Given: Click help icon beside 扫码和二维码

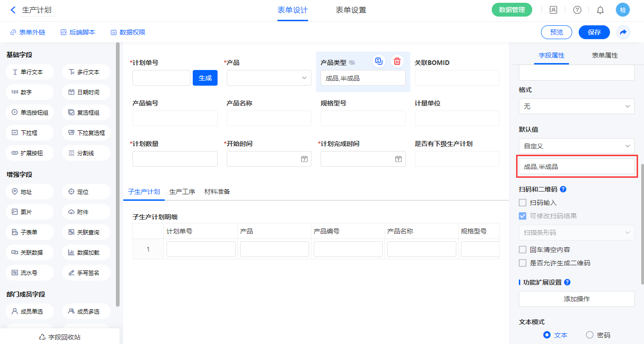Looking at the screenshot, I should (563, 189).
